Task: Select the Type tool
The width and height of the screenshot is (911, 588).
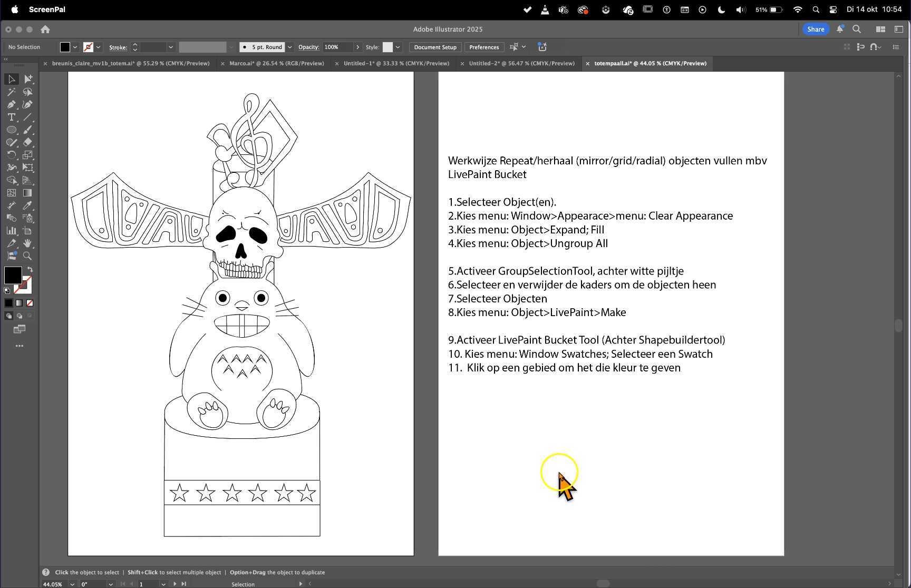Action: (x=12, y=117)
